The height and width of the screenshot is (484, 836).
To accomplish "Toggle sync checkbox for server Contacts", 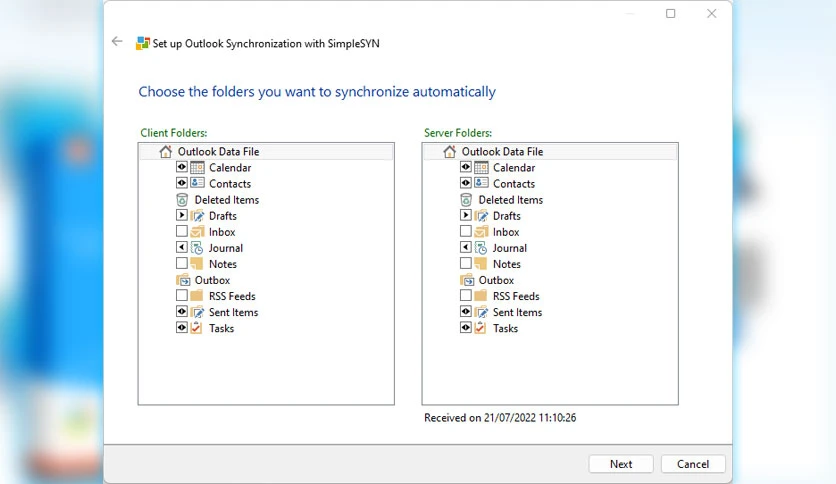I will coord(466,183).
